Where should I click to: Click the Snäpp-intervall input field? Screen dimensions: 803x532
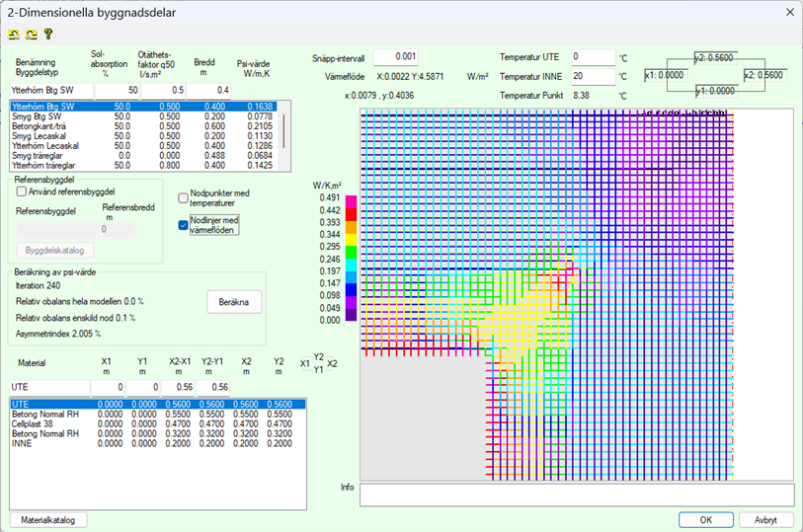(397, 57)
